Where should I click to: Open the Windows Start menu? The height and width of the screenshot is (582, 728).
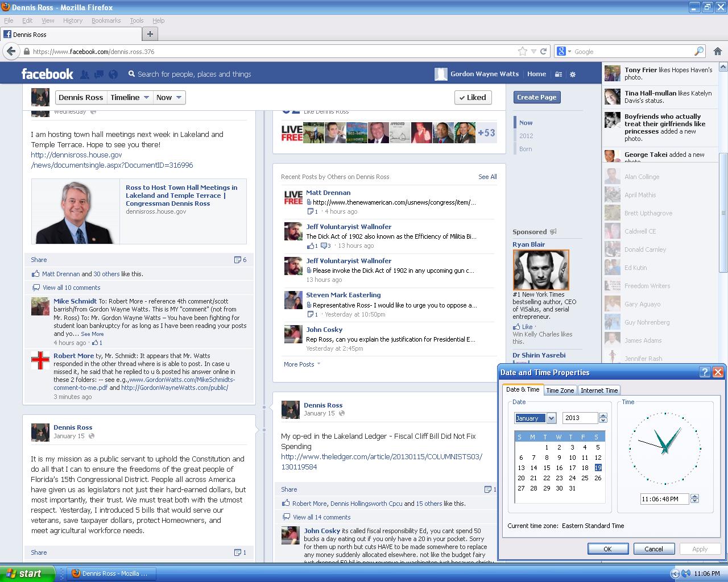coord(27,573)
